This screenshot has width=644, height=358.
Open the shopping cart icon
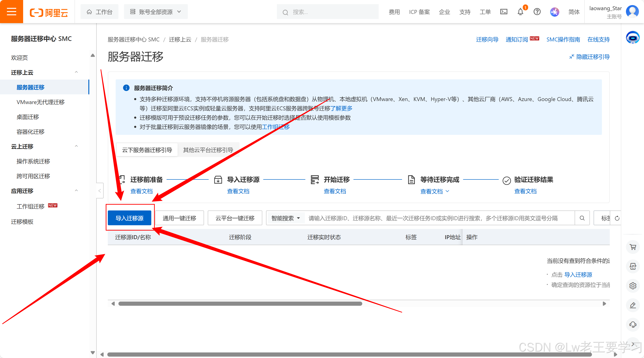[633, 247]
